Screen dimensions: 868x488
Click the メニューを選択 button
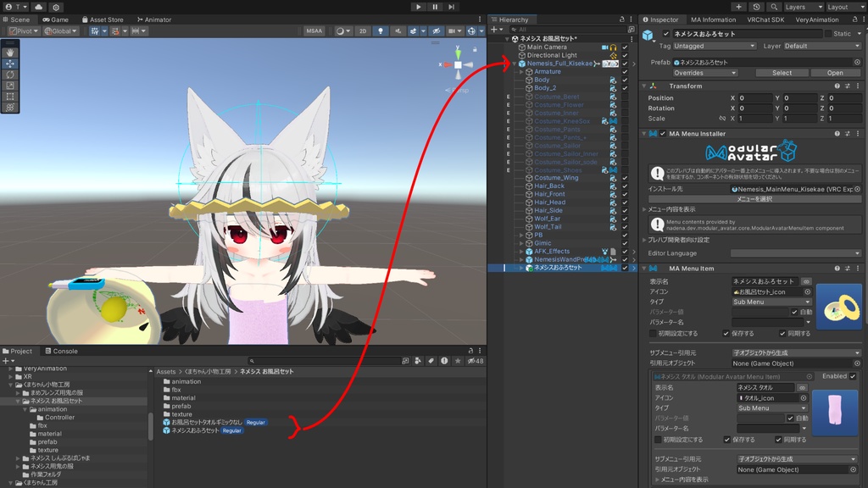(x=753, y=199)
